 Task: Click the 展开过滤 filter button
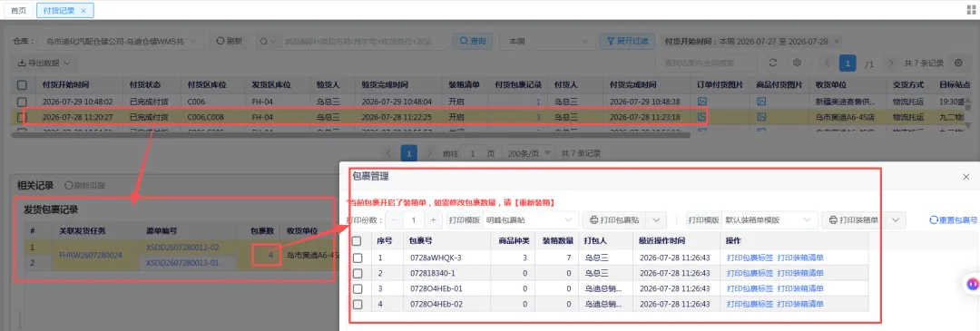pos(627,41)
